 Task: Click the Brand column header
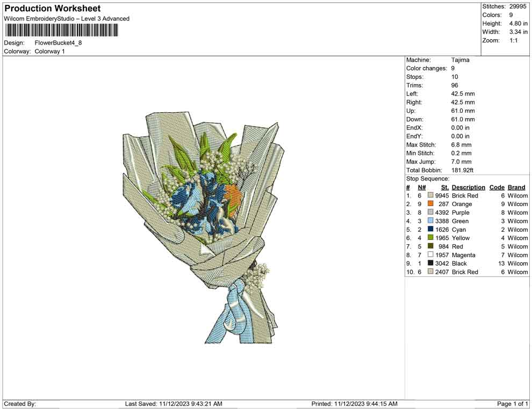pos(516,187)
